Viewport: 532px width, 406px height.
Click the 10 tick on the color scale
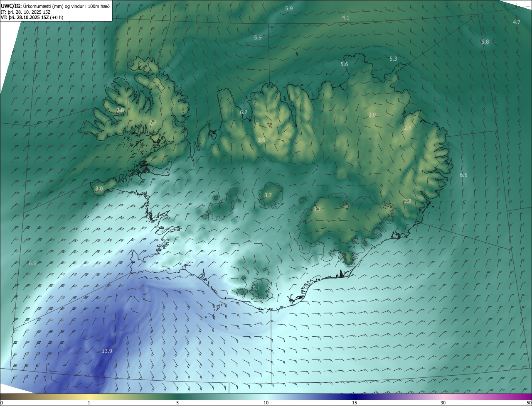(x=266, y=403)
